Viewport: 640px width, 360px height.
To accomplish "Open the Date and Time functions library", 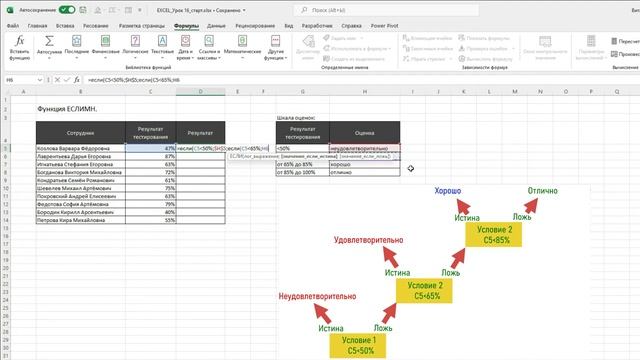I will [185, 48].
